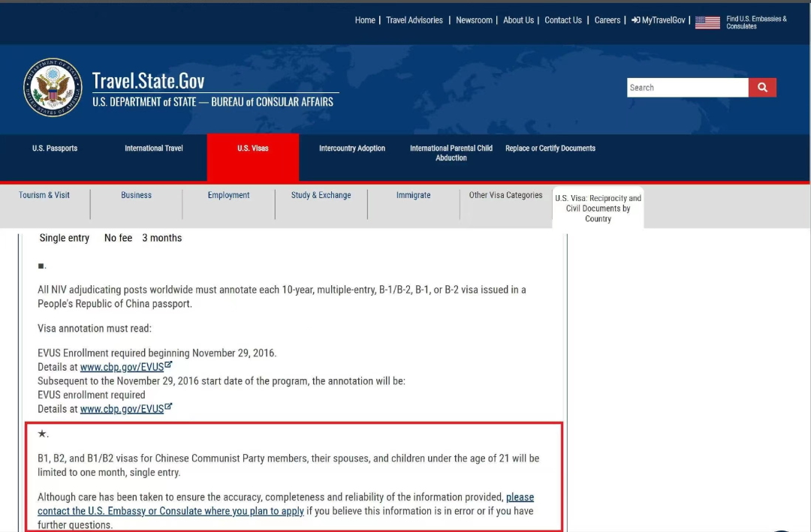The image size is (811, 532).
Task: Click the Travel.State.Gov site title
Action: (148, 81)
